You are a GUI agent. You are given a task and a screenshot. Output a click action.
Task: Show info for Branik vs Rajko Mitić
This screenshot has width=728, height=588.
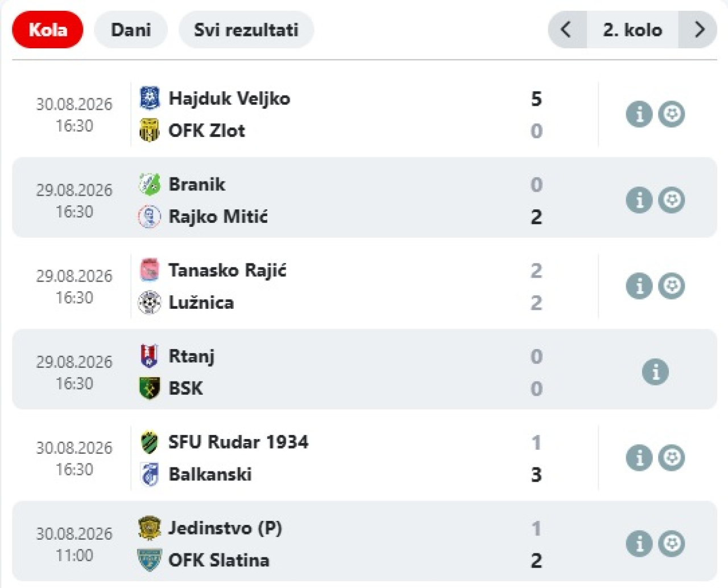[639, 200]
